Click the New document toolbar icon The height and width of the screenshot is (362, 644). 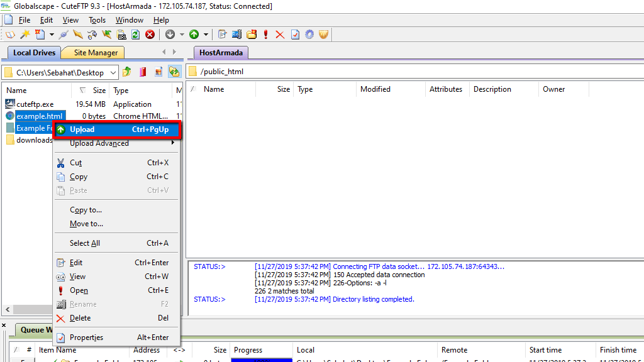click(x=40, y=35)
